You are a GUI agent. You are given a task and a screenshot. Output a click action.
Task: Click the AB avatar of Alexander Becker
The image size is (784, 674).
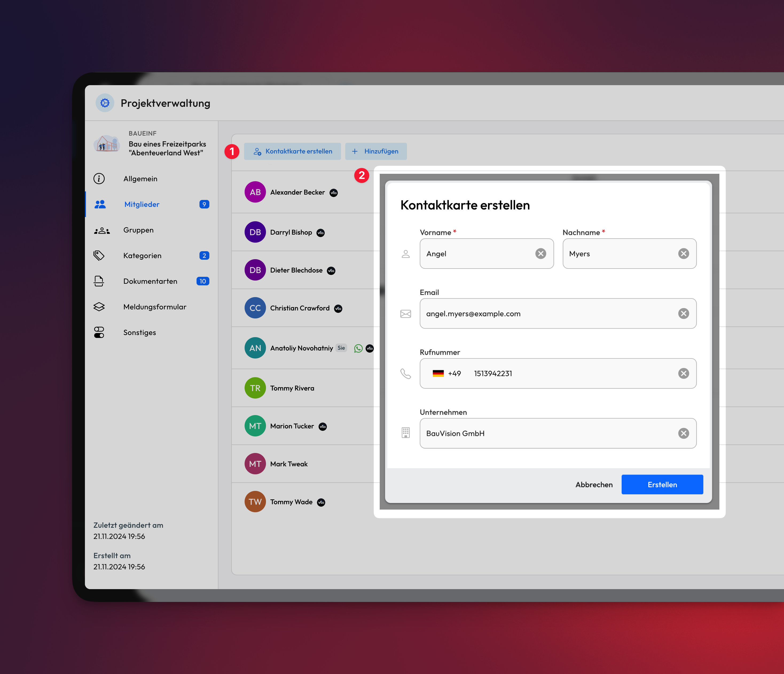click(255, 192)
